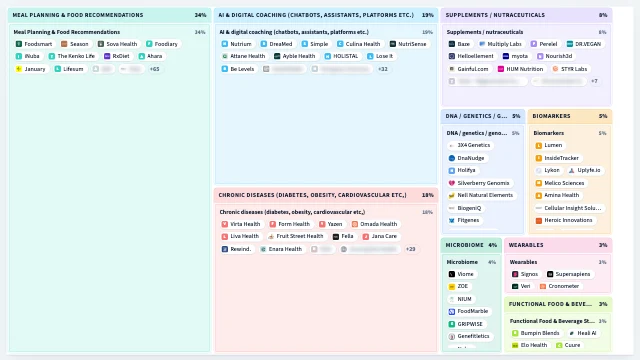Expand the +32 more AI coaching companies

click(x=383, y=69)
